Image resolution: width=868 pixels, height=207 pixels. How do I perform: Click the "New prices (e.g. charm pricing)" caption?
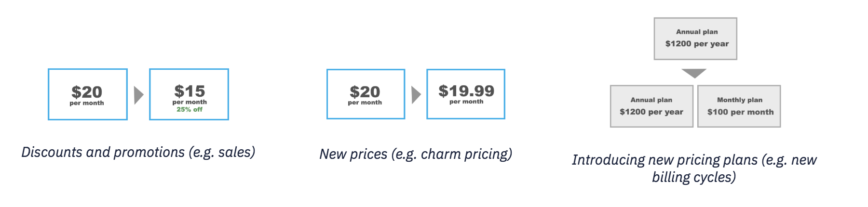point(416,154)
